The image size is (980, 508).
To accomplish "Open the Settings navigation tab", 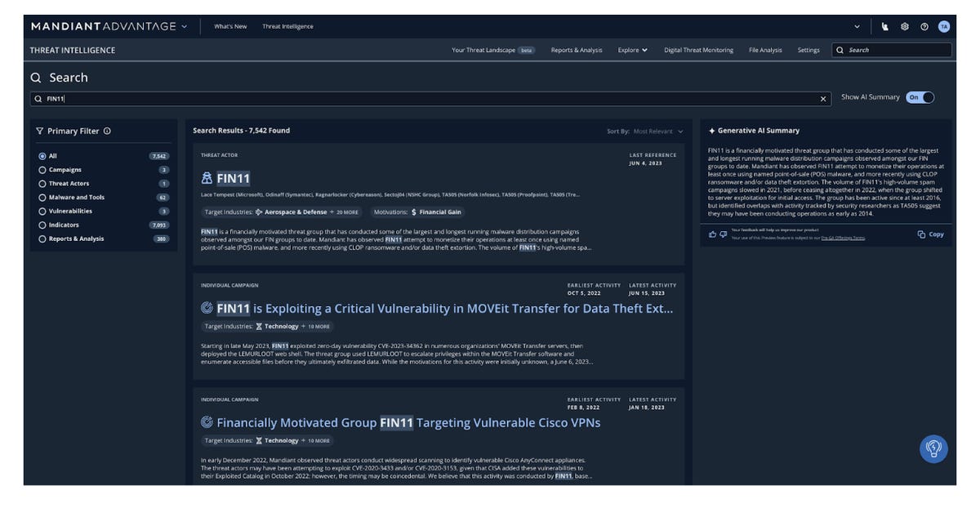I will click(x=808, y=50).
